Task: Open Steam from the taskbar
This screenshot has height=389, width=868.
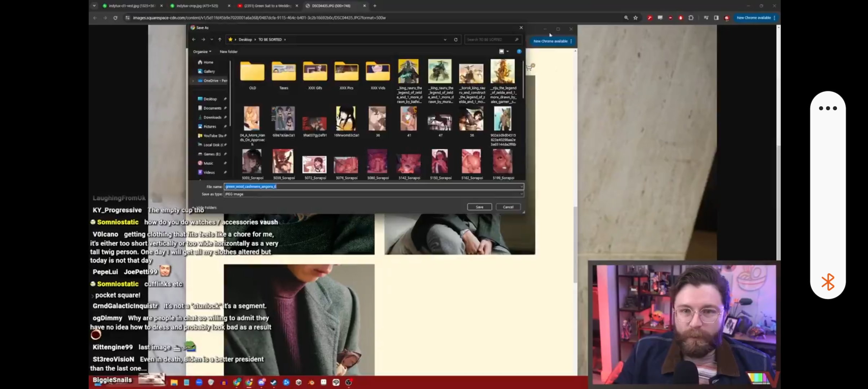Action: click(x=274, y=383)
